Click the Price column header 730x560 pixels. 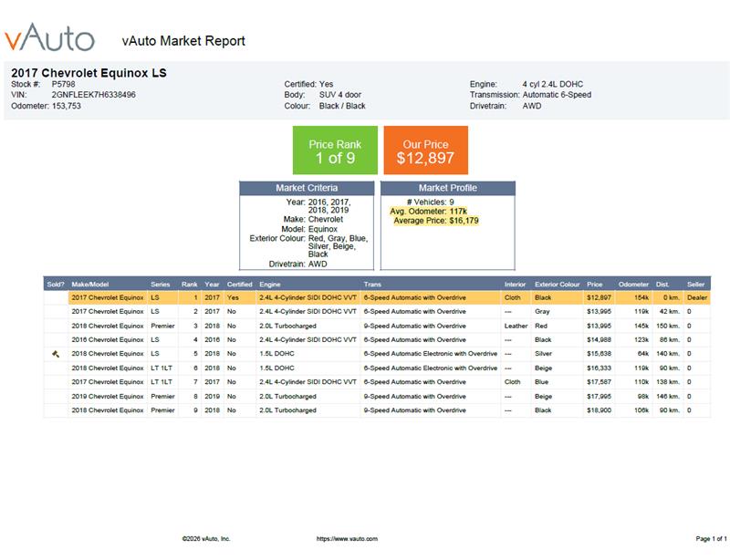(595, 284)
